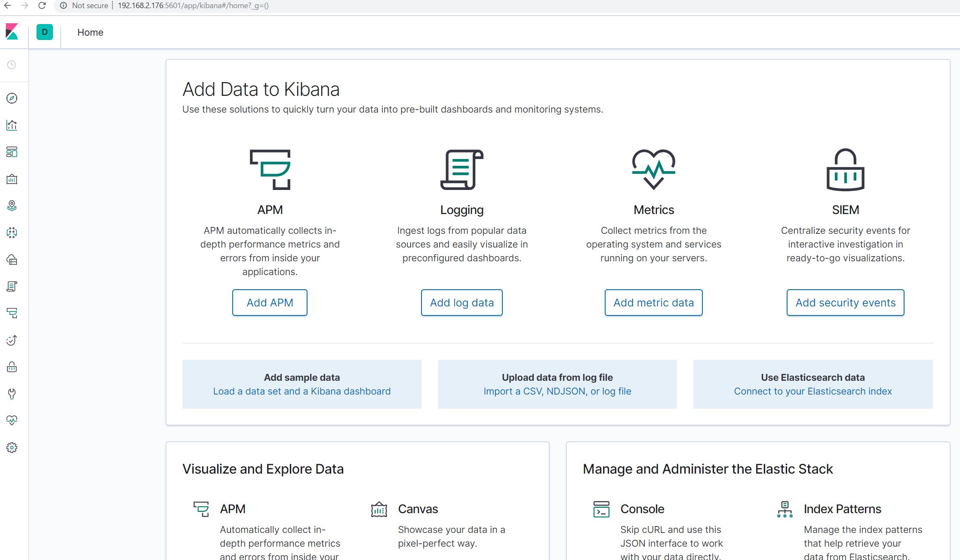The image size is (960, 560).
Task: Open Management from the gear sidebar icon
Action: coord(12,447)
